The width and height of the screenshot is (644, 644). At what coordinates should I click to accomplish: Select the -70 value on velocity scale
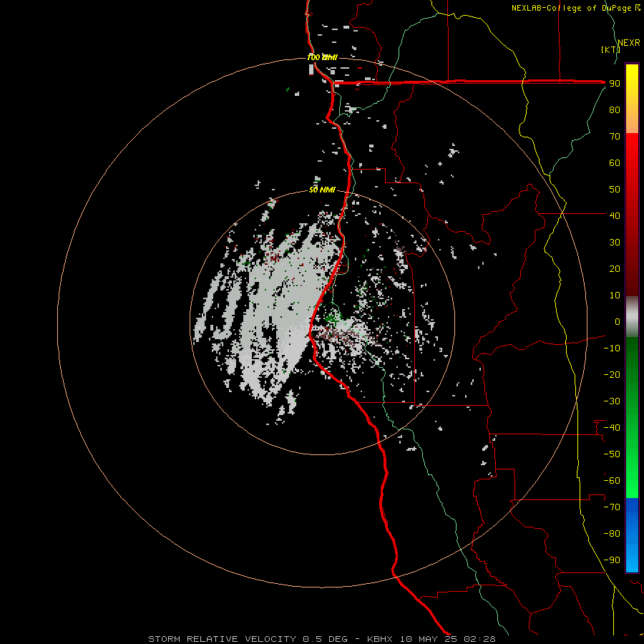coord(612,507)
